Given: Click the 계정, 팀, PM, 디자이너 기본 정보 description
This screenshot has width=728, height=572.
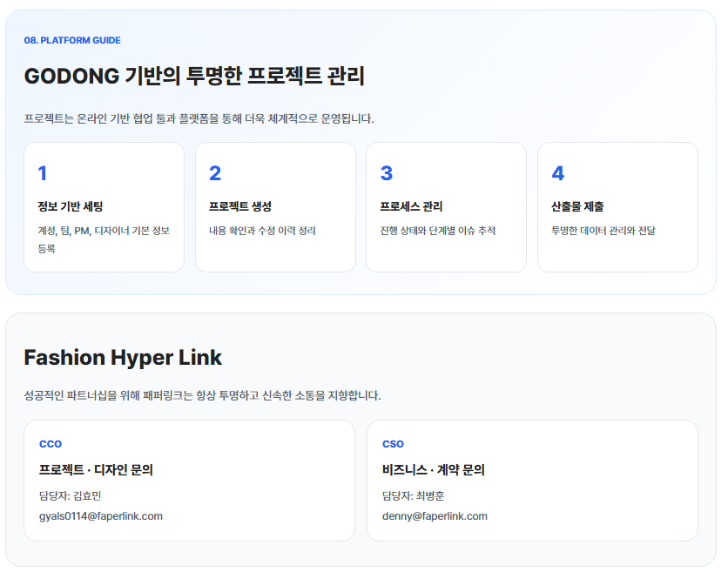Looking at the screenshot, I should pos(103,231).
